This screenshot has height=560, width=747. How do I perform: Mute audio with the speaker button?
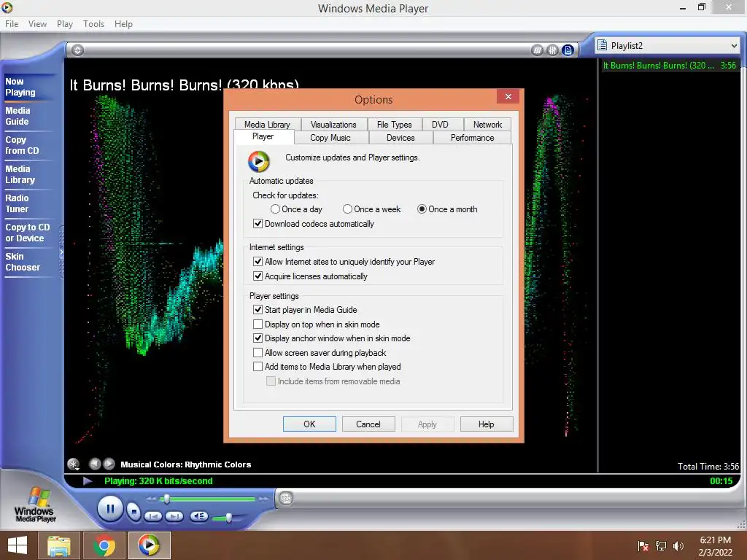[198, 516]
